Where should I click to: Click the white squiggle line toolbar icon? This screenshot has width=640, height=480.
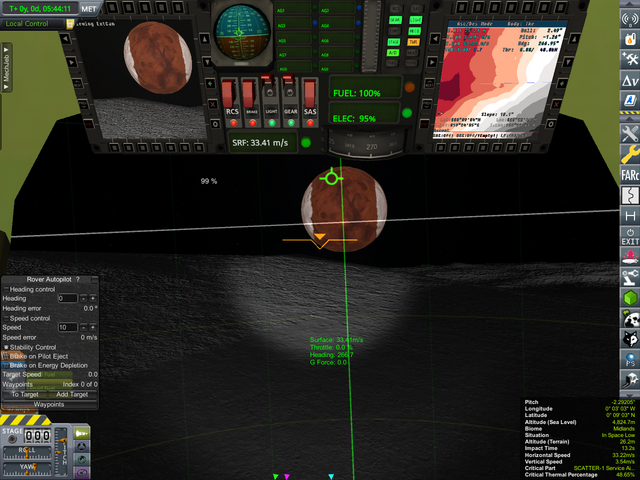[x=630, y=195]
